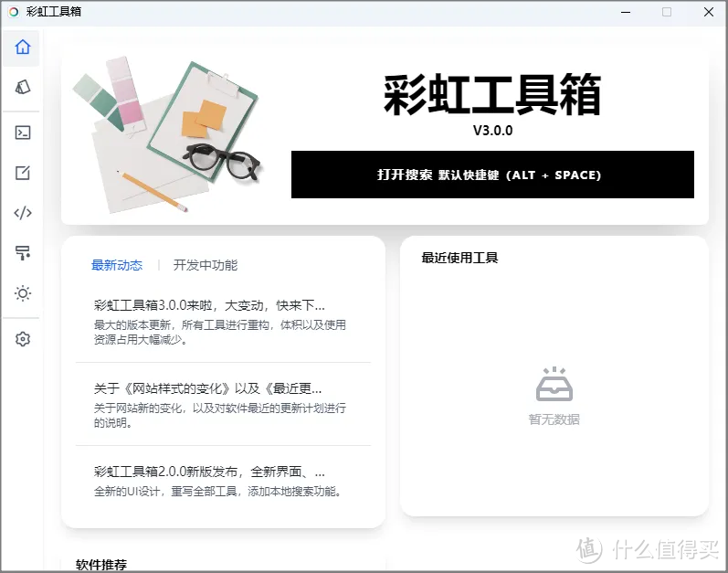The image size is (728, 573).
Task: Click description 关于网站新的变化 text
Action: pos(219,415)
